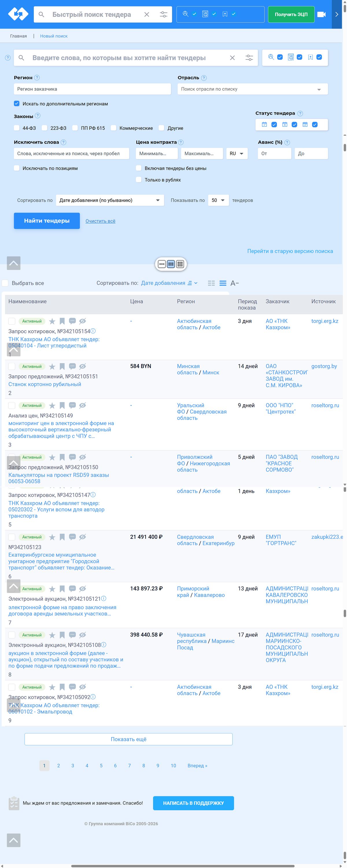Enable Исключать по позициям checkbox
Viewport: 347px width, 868px height.
[x=16, y=168]
